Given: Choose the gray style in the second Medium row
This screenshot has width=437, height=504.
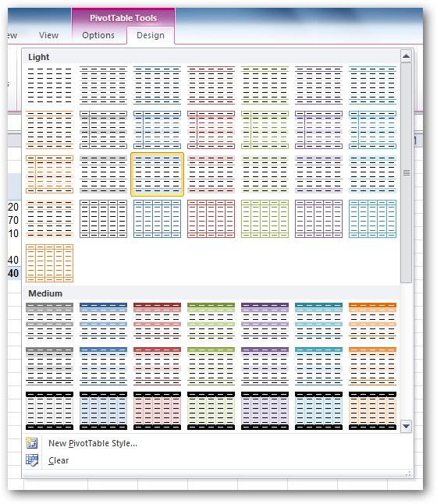Looking at the screenshot, I should pyautogui.click(x=49, y=366).
